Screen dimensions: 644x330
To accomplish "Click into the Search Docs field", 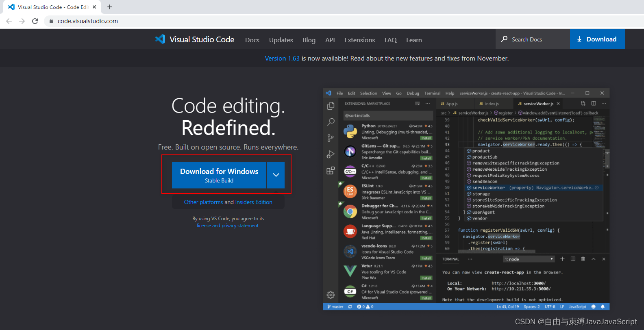I will pyautogui.click(x=533, y=39).
